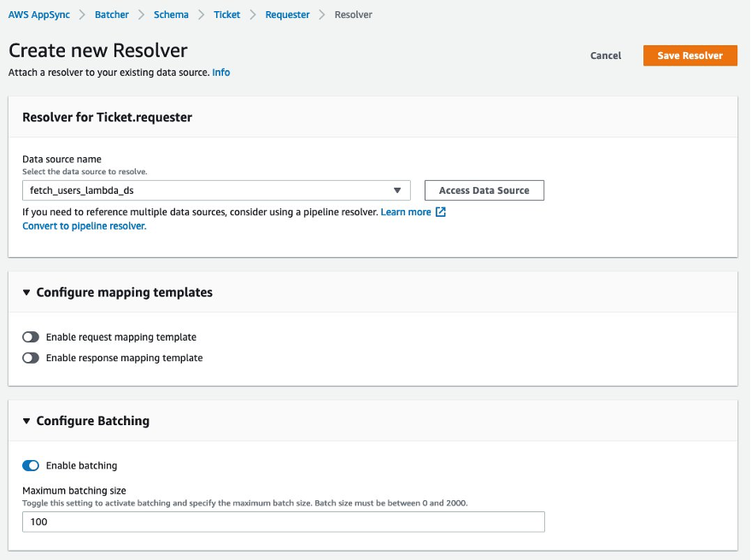Open the Data source name dropdown arrow
Screen dimensions: 751x560
coord(396,190)
